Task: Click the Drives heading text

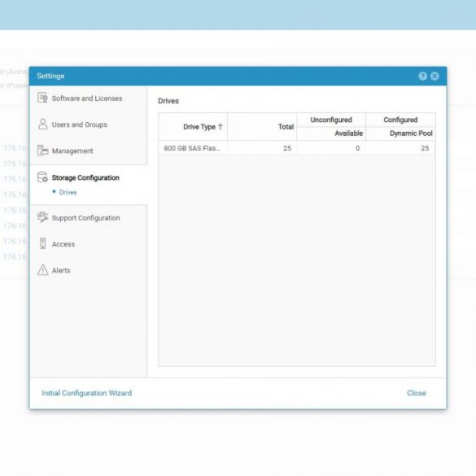Action: click(x=168, y=101)
